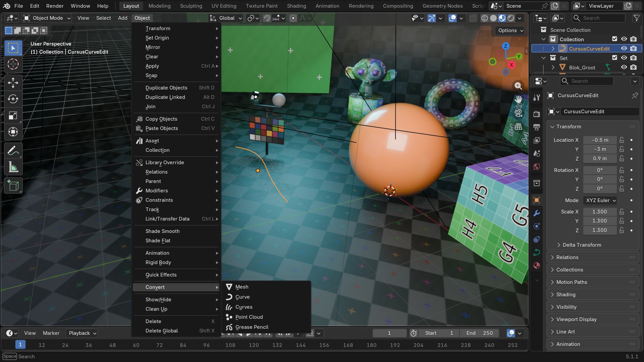The image size is (644, 362).
Task: Click the outliner filter funnel icon
Action: pyautogui.click(x=636, y=18)
